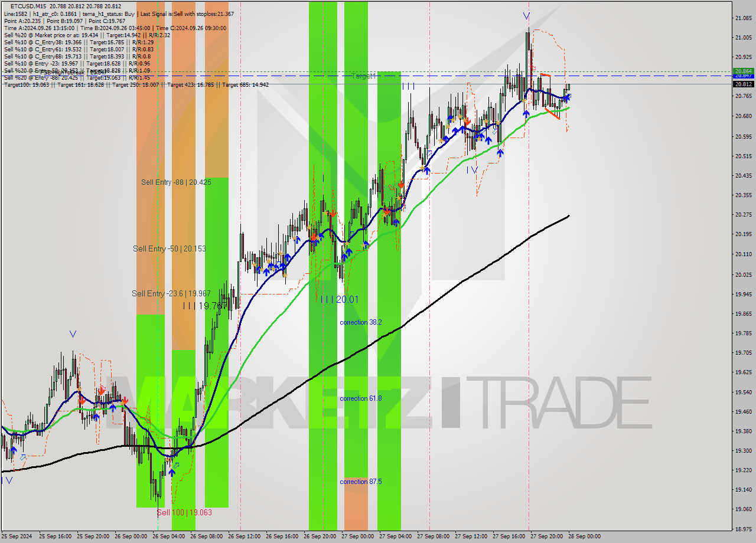Select the 21.085 price axis value
The image size is (756, 543).
[743, 18]
